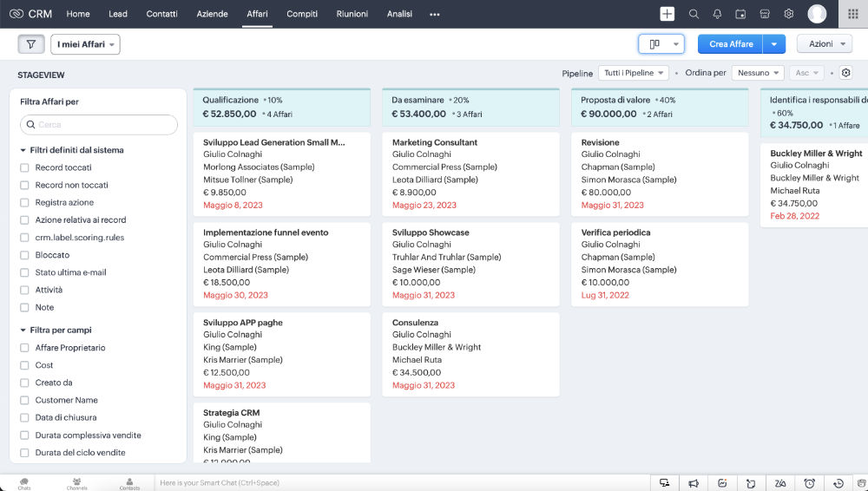
Task: Open the marketplace store icon
Action: tap(765, 14)
